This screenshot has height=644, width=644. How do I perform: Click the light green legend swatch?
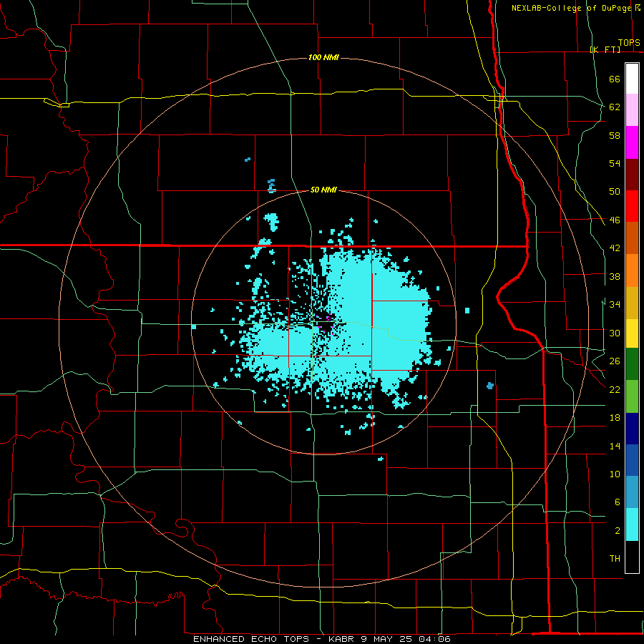pos(632,396)
